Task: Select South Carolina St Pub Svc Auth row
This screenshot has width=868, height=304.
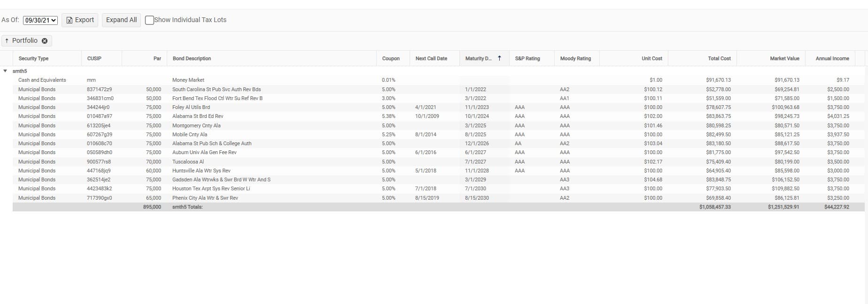Action: point(438,89)
